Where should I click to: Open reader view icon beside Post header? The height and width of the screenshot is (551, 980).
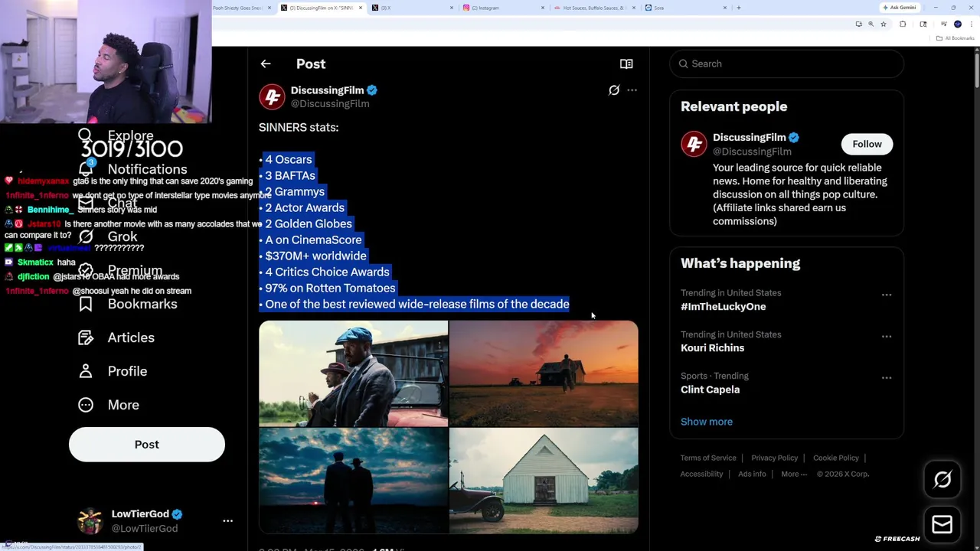pyautogui.click(x=626, y=64)
